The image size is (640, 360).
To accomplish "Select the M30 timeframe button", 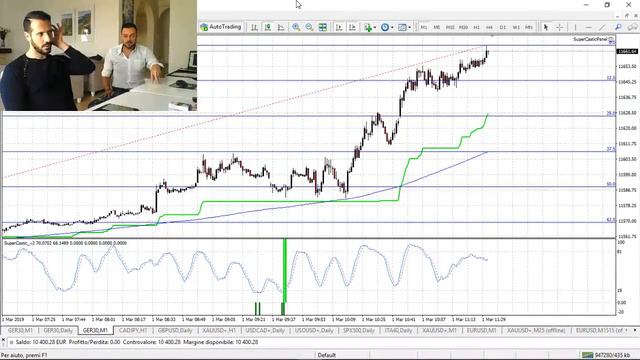I will pos(463,27).
